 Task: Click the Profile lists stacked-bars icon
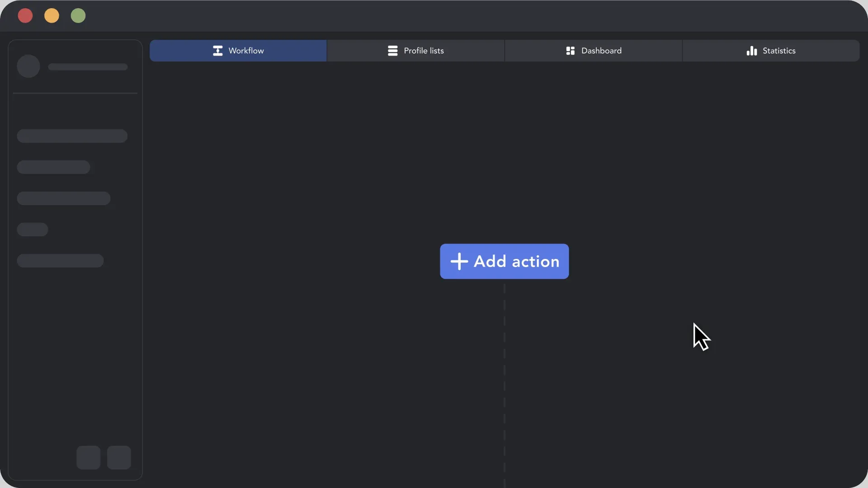pos(392,51)
